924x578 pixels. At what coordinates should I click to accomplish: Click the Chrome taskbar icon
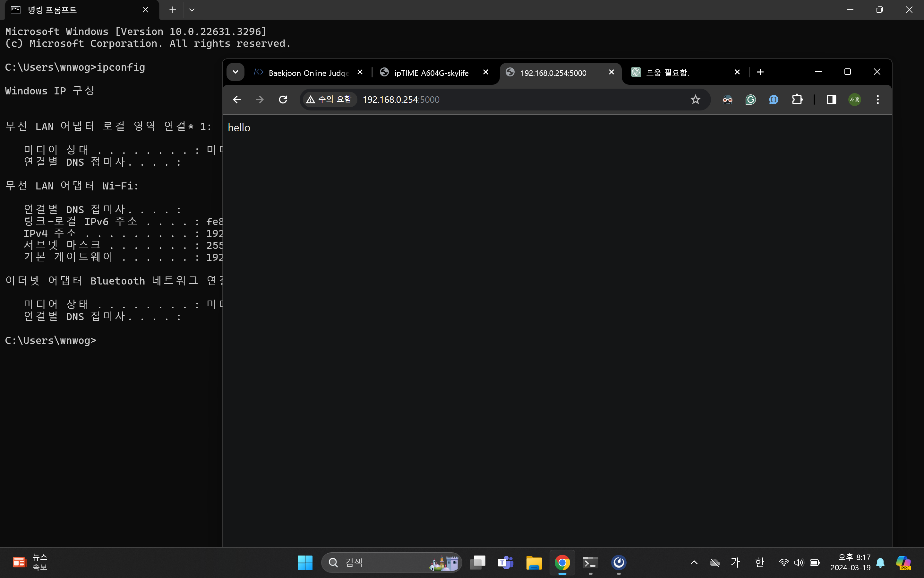coord(562,563)
